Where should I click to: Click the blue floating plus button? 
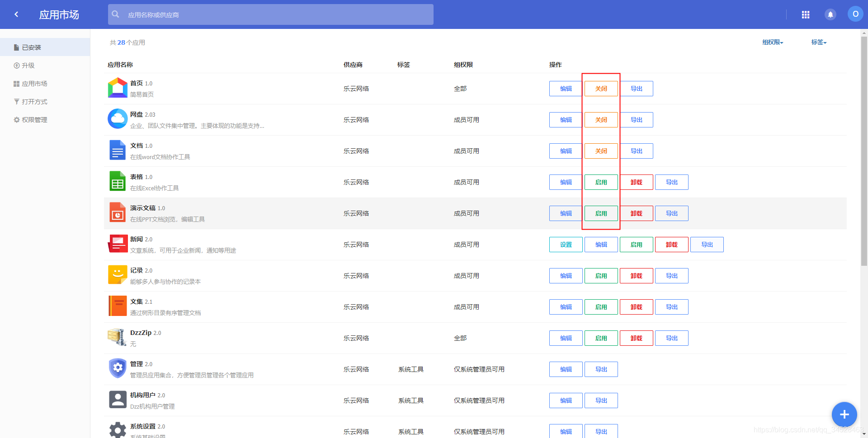pyautogui.click(x=844, y=414)
